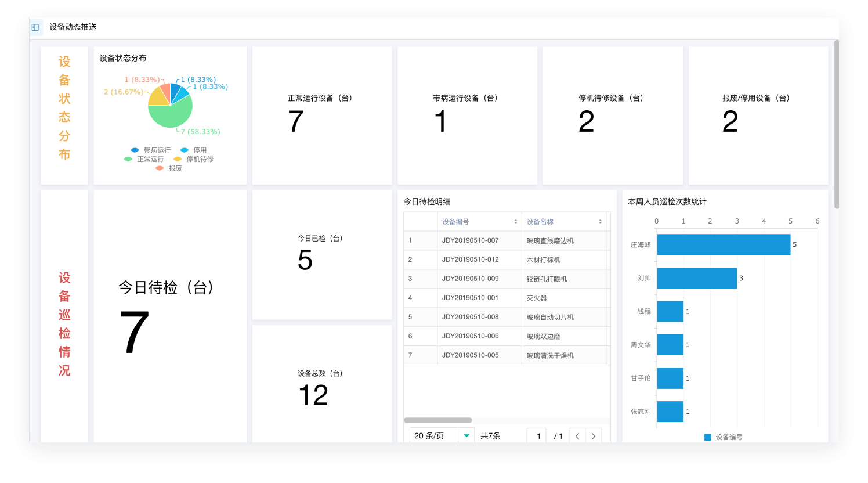Click the 停机待修设备 card value 2
The width and height of the screenshot is (868, 483).
(x=587, y=121)
